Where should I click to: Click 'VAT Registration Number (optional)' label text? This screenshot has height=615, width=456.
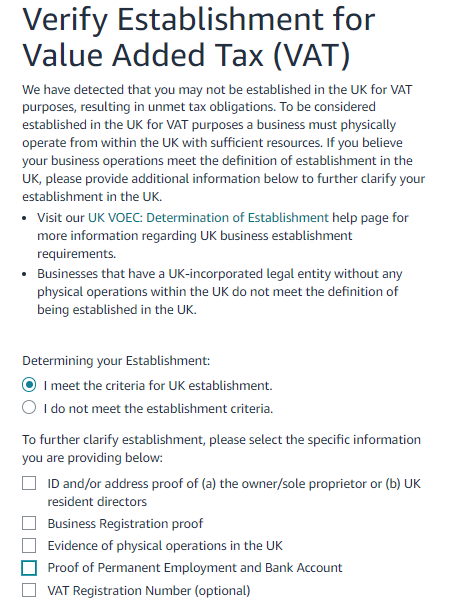click(x=149, y=591)
